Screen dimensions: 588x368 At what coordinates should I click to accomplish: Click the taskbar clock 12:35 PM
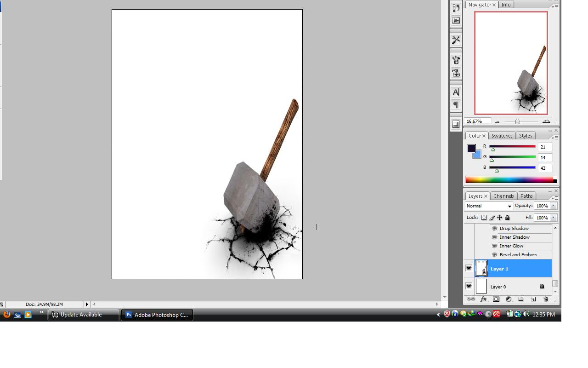543,315
